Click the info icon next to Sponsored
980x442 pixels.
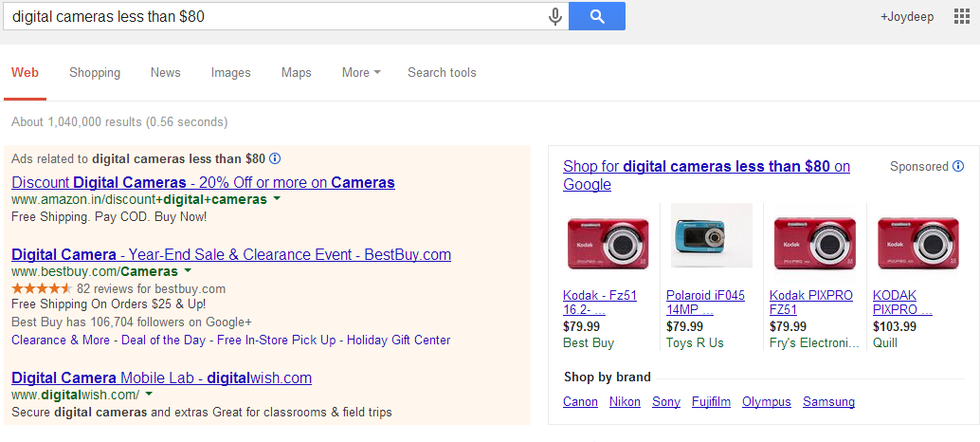[x=957, y=166]
